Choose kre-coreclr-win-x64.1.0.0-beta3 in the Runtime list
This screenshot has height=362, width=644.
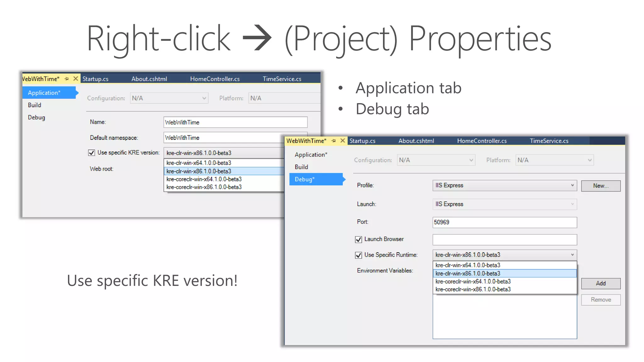(x=473, y=282)
